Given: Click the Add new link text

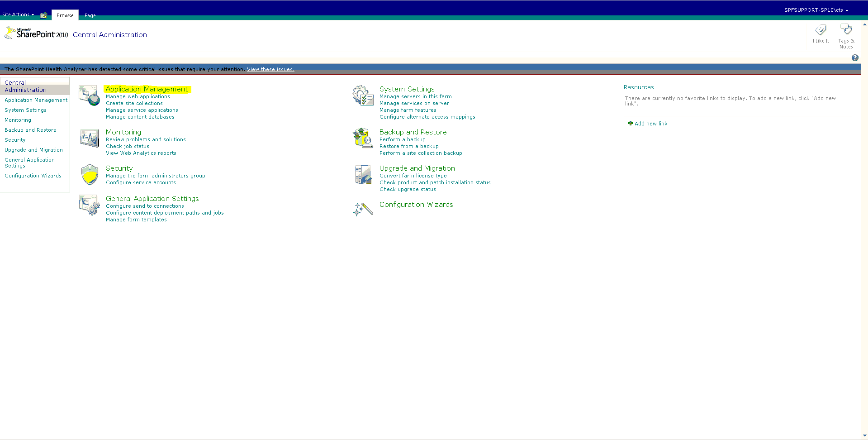Looking at the screenshot, I should pyautogui.click(x=651, y=124).
